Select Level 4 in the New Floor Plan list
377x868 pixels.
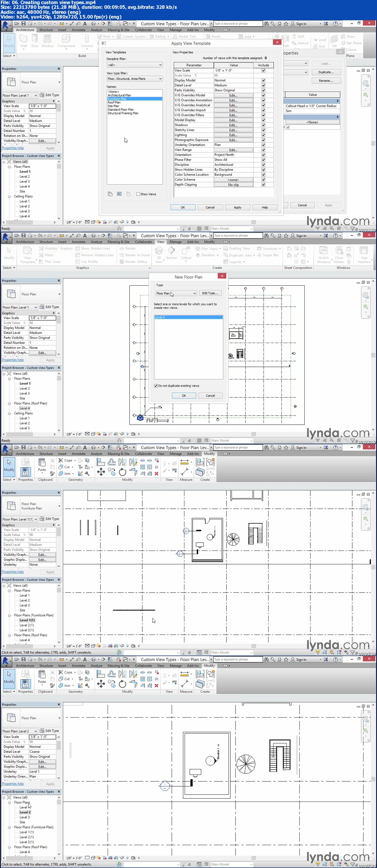(188, 317)
